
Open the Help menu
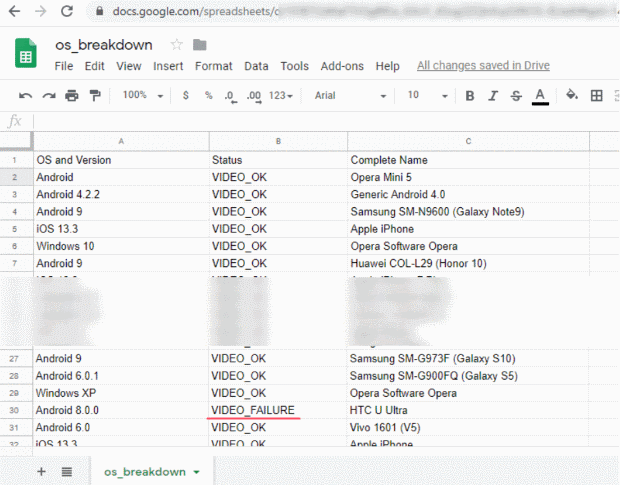click(388, 66)
